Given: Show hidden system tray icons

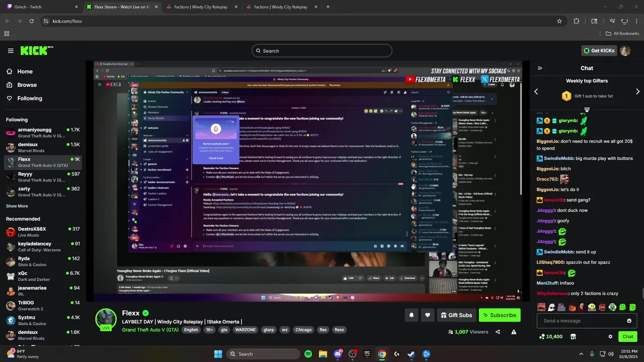Looking at the screenshot, I should click(581, 354).
